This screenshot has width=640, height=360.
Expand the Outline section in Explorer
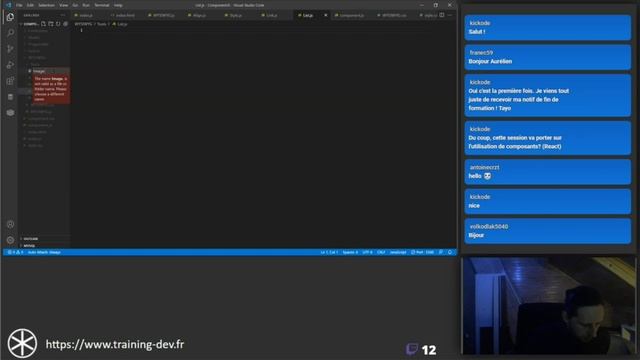point(45,239)
